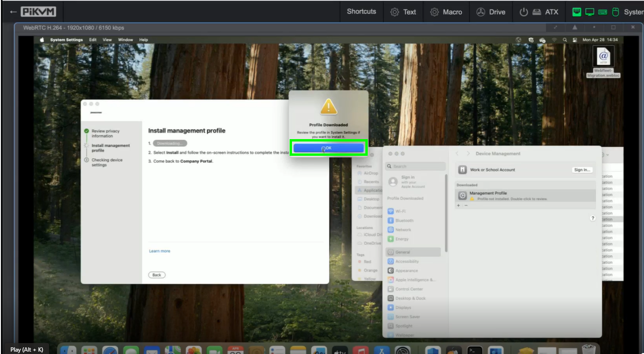
Task: Open the System Settings menu in the menu bar
Action: click(x=66, y=40)
